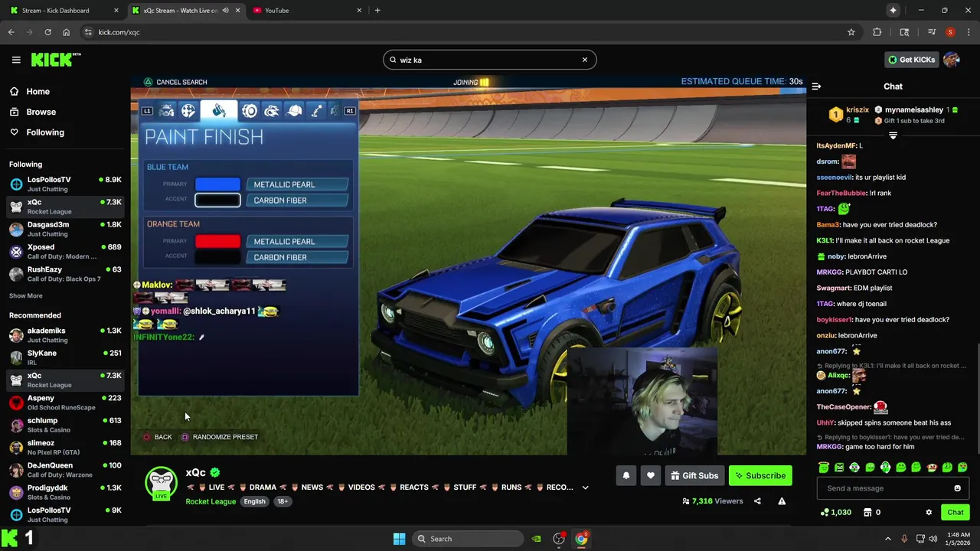980x551 pixels.
Task: Open Dasgasd3m channel in sidebar
Action: click(65, 229)
